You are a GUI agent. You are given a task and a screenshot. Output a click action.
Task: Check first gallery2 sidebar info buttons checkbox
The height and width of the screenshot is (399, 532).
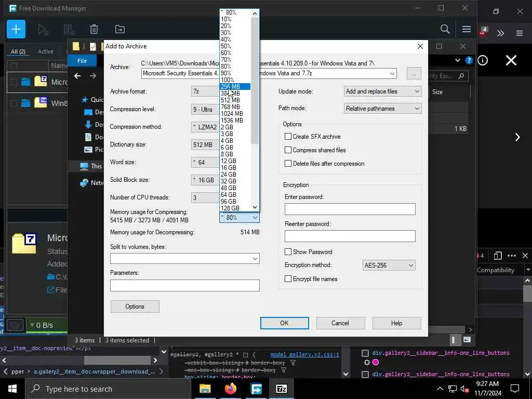coord(365,353)
